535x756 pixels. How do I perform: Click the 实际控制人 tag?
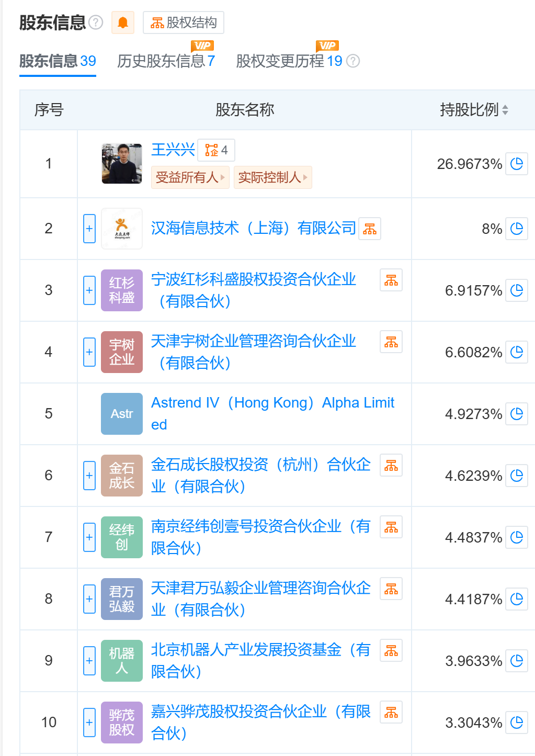272,177
